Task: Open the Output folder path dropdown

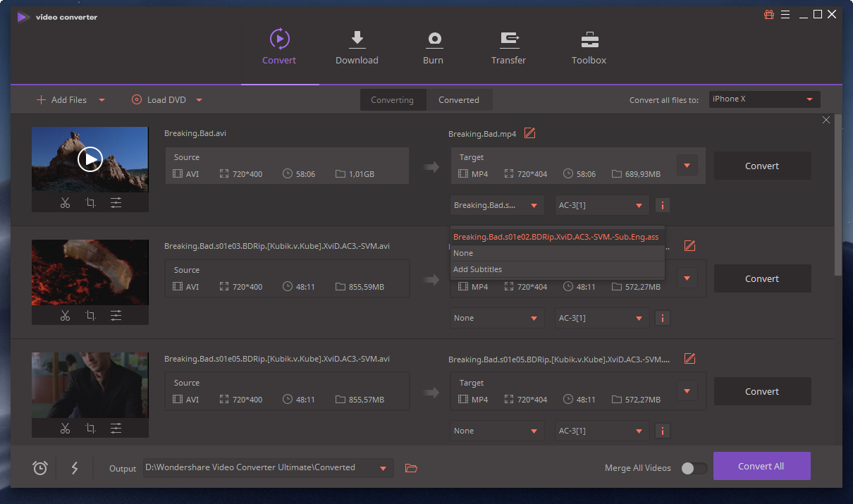Action: coord(268,467)
